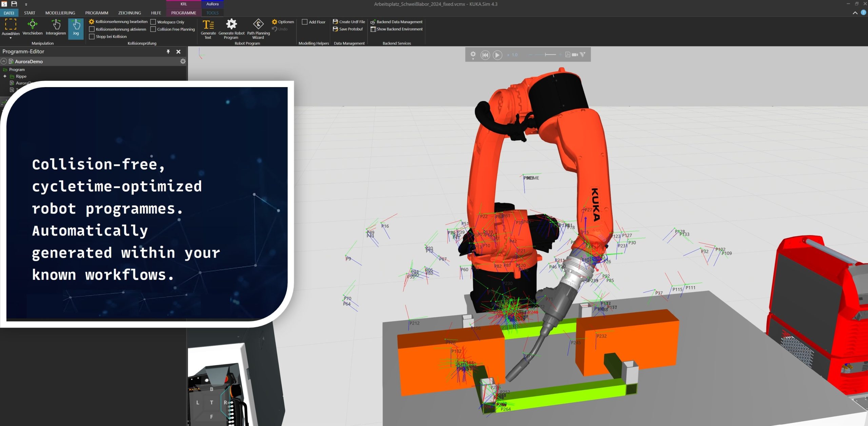Switch to the MODELLIERUNG ribbon tab
The width and height of the screenshot is (868, 426).
coord(60,13)
